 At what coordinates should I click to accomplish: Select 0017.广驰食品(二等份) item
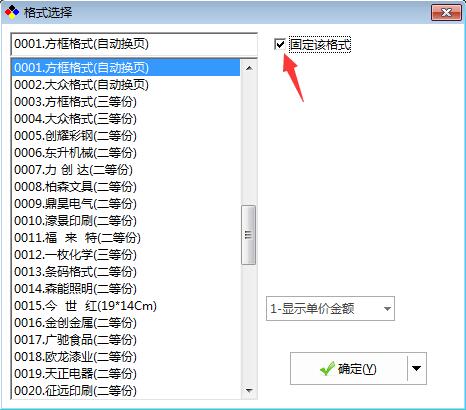tap(126, 340)
